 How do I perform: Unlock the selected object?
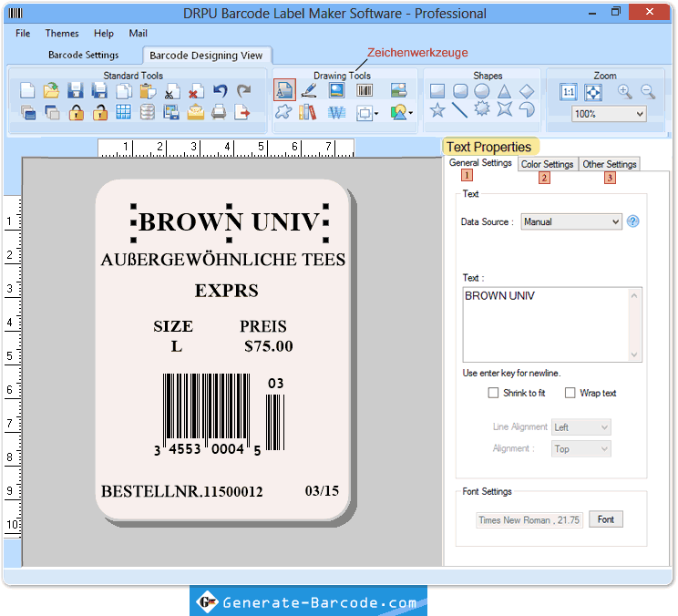[100, 112]
